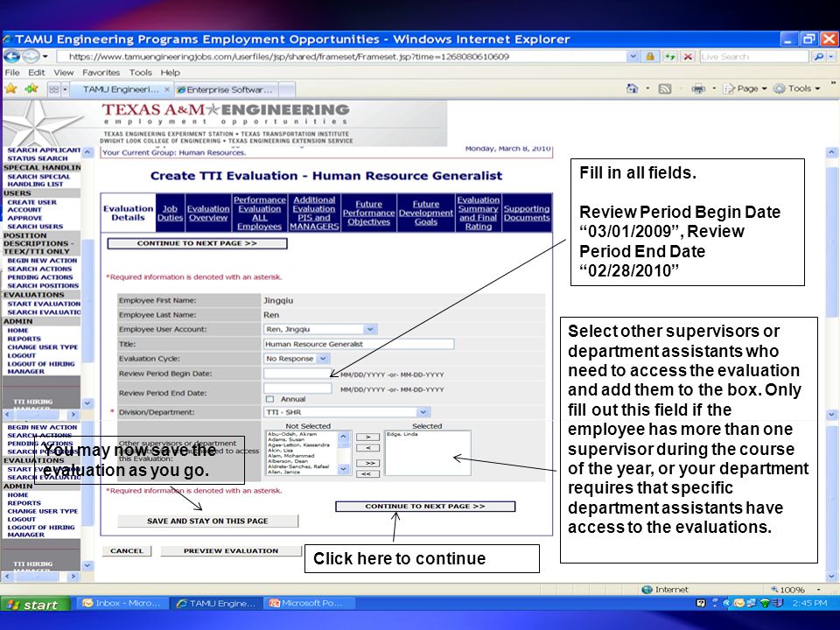Open the Edit menu

coord(37,73)
